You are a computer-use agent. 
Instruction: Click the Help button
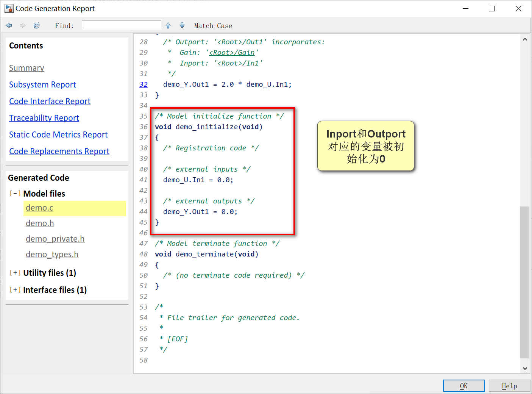tap(509, 386)
